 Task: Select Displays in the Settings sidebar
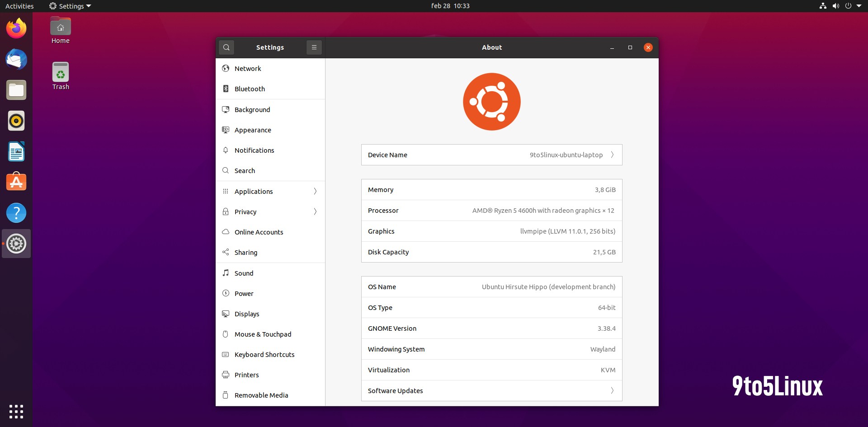(x=247, y=314)
